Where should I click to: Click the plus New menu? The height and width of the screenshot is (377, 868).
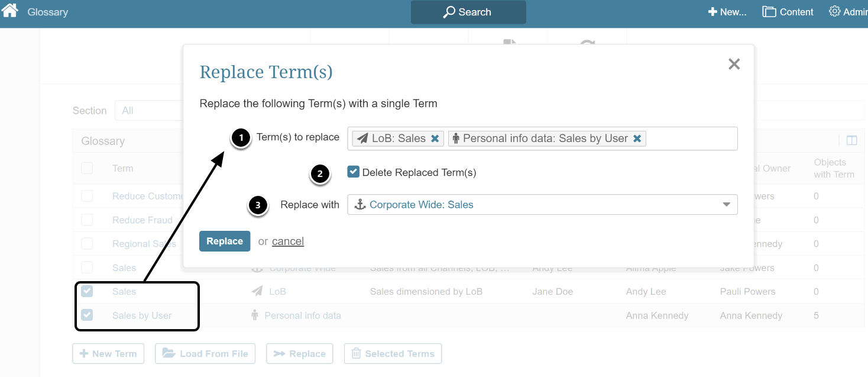727,12
